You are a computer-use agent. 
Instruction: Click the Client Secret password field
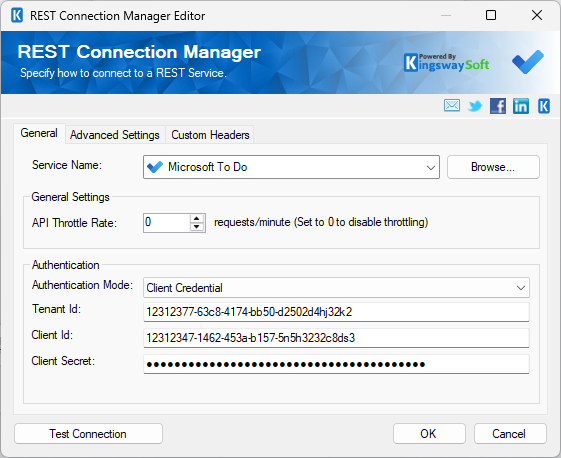click(x=336, y=364)
